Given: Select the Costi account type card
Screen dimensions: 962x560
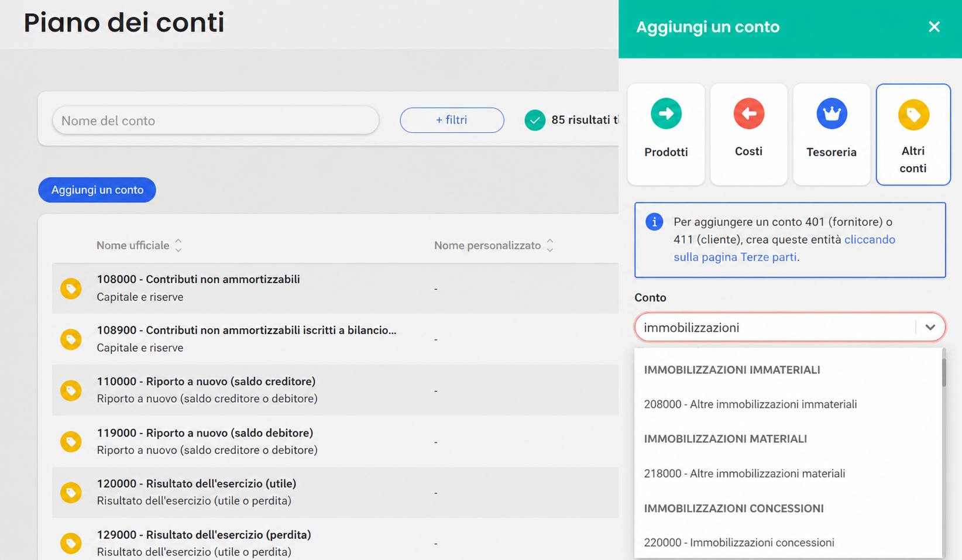Looking at the screenshot, I should click(748, 135).
